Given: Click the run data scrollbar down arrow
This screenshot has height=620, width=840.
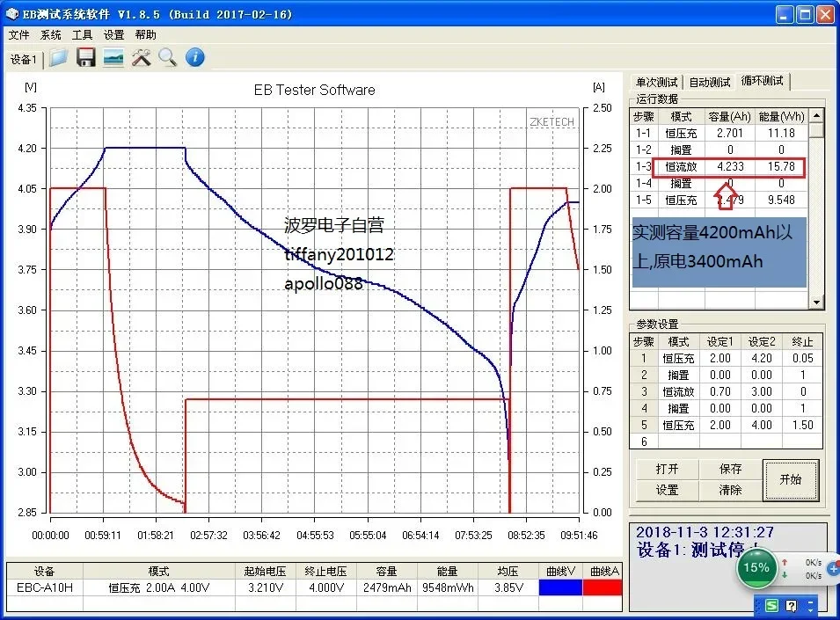Looking at the screenshot, I should [816, 302].
